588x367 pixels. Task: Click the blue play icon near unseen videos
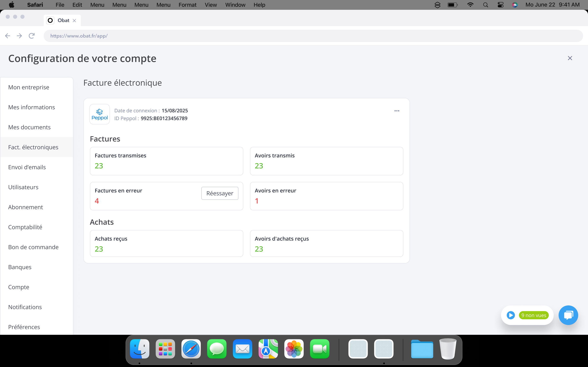510,315
